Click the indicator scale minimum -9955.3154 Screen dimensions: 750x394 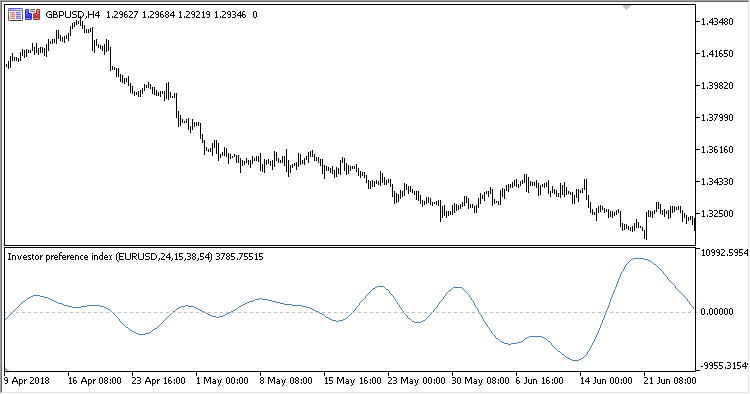[x=724, y=366]
